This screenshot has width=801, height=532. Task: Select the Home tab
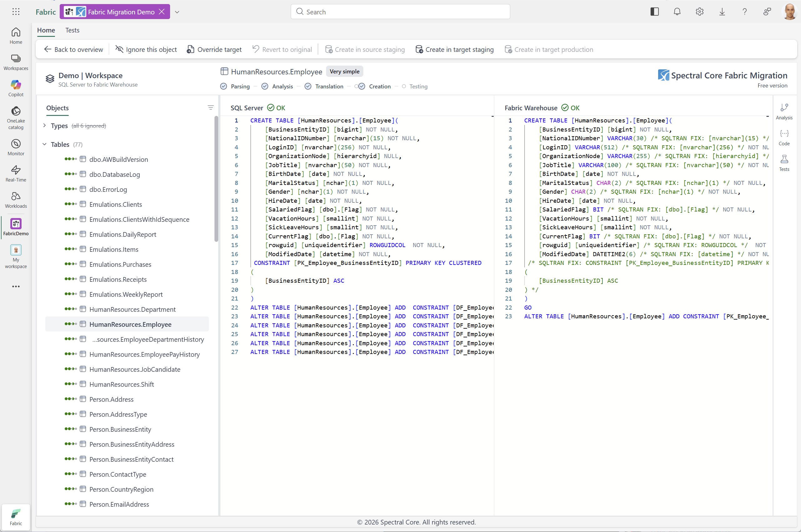click(x=46, y=30)
